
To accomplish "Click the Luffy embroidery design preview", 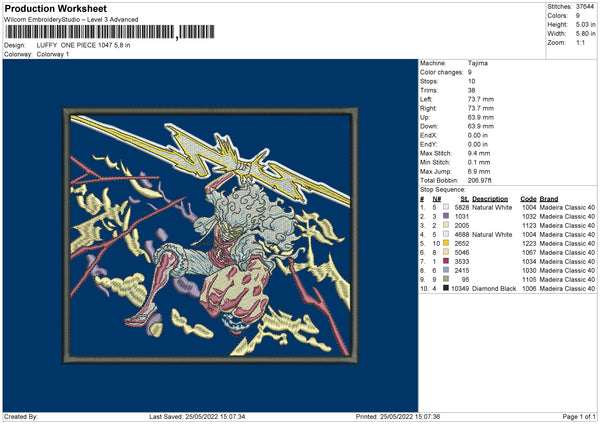I will point(210,235).
